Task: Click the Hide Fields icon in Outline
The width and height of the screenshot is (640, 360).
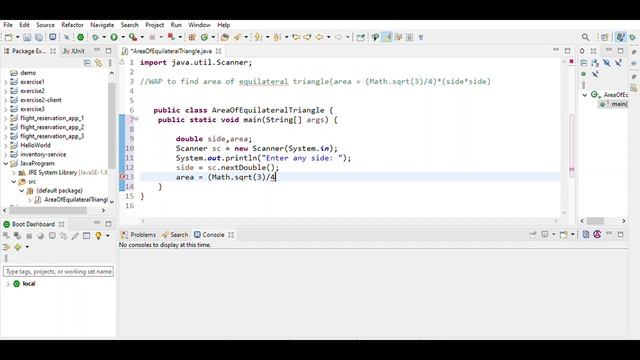Action: coord(607,63)
